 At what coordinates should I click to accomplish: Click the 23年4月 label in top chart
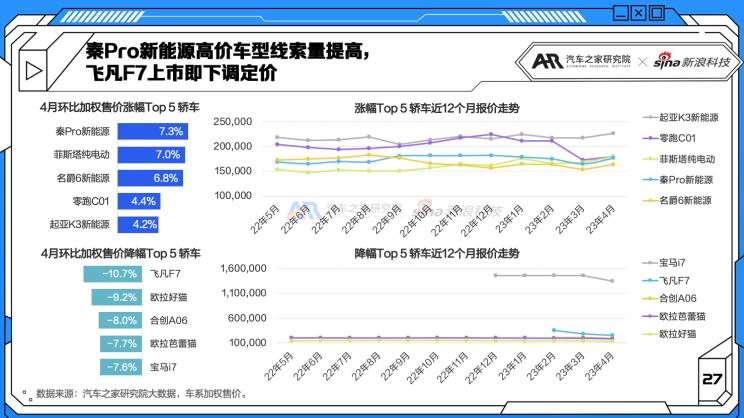[600, 220]
